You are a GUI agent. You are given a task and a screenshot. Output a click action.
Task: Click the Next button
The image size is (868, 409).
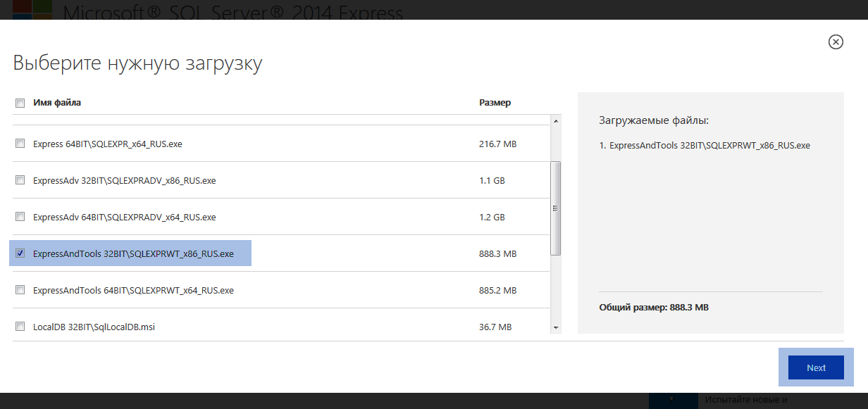(816, 367)
